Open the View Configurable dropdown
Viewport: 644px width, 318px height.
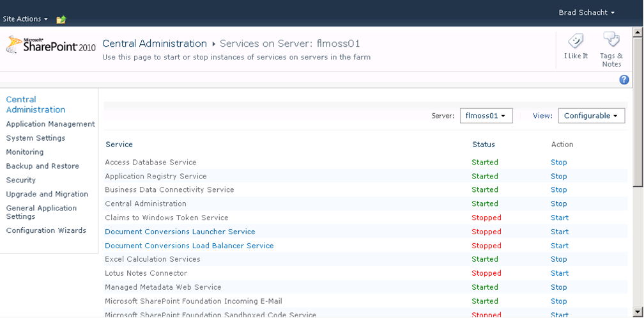[x=591, y=116]
